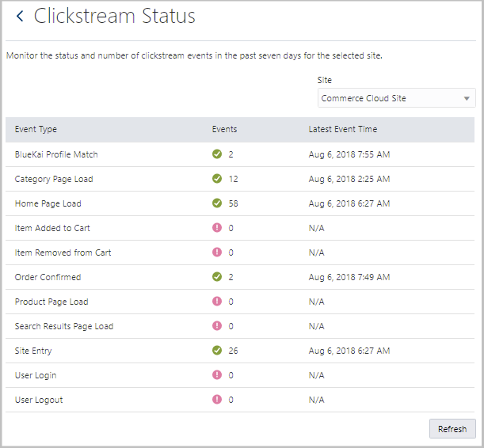Click red alert icon for Item Added to Cart

(x=217, y=228)
